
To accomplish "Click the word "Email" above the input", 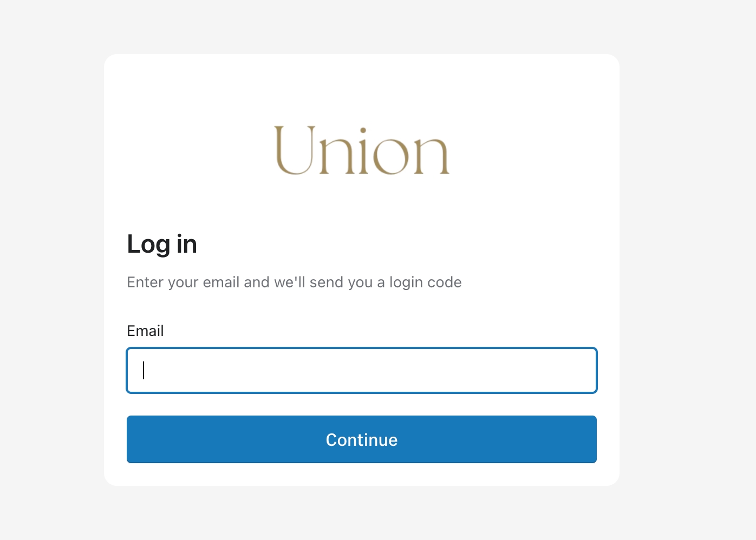I will [x=145, y=331].
